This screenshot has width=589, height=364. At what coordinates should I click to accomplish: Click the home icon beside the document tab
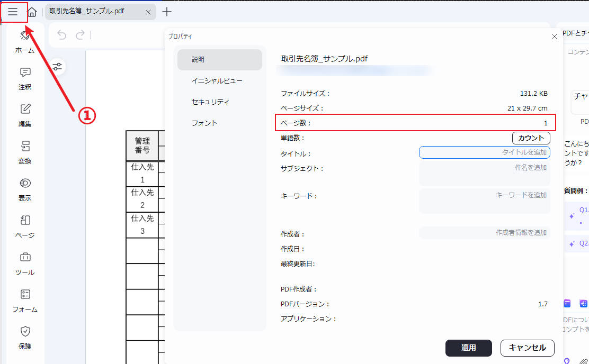tap(32, 12)
